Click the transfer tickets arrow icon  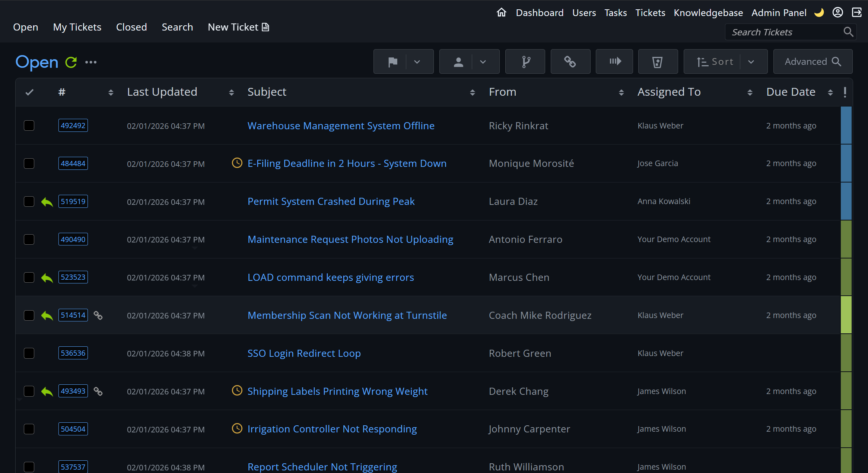click(x=614, y=62)
